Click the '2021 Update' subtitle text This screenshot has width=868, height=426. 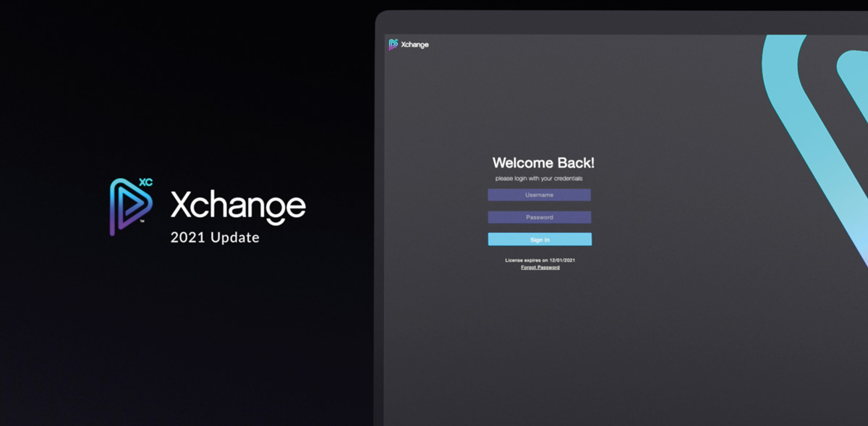point(215,237)
